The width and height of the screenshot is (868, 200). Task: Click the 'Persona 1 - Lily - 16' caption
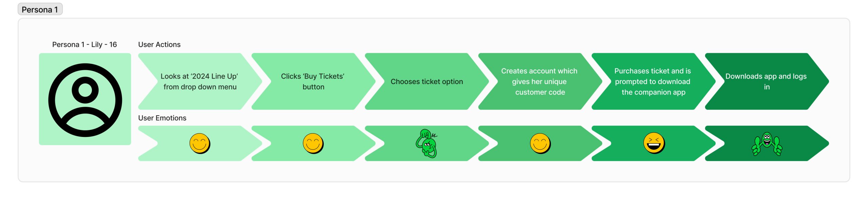pos(84,44)
